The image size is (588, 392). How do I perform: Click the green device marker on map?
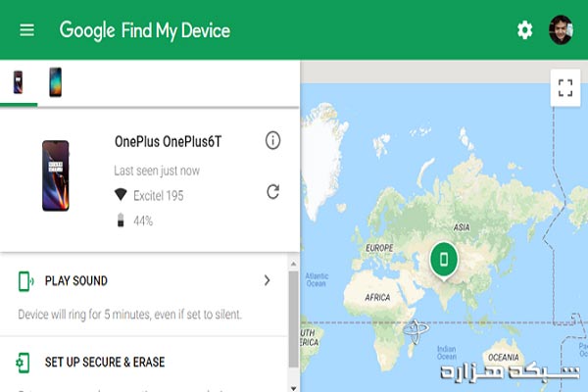tap(444, 261)
